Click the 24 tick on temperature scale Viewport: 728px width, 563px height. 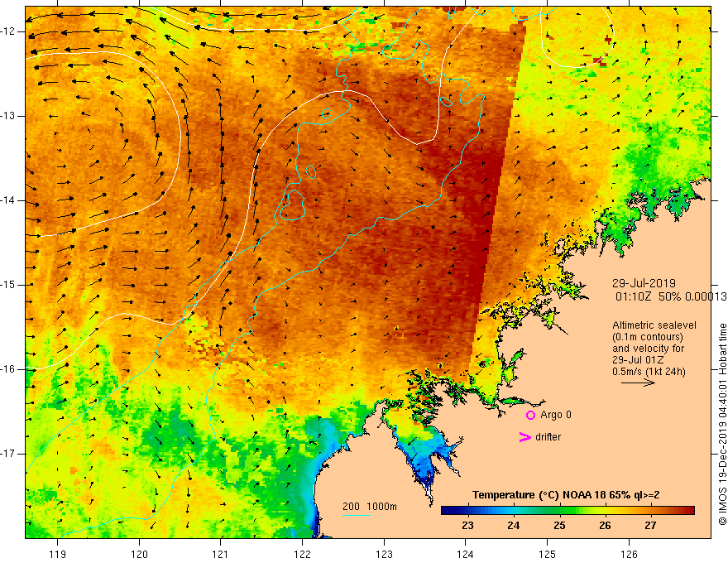[x=514, y=526]
